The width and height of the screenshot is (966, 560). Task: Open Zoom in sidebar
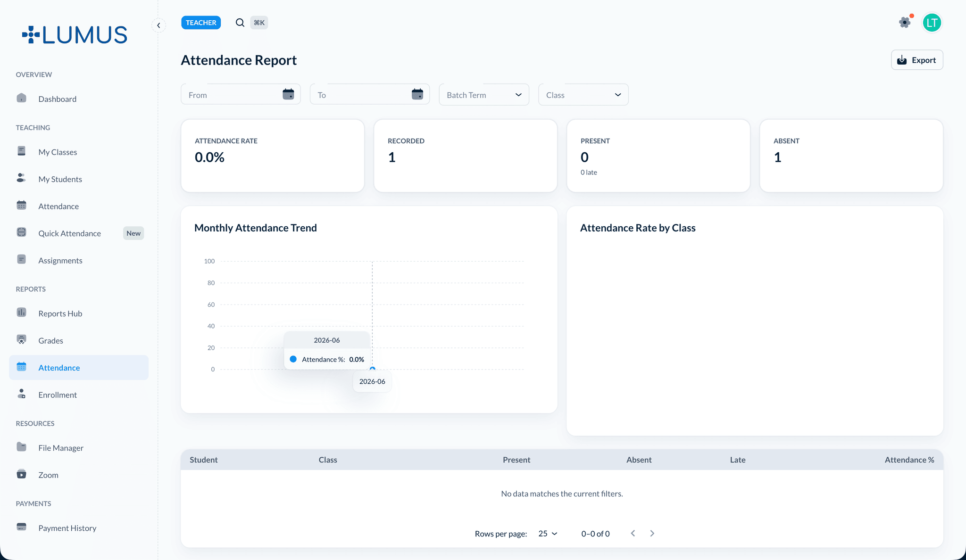click(x=79, y=475)
